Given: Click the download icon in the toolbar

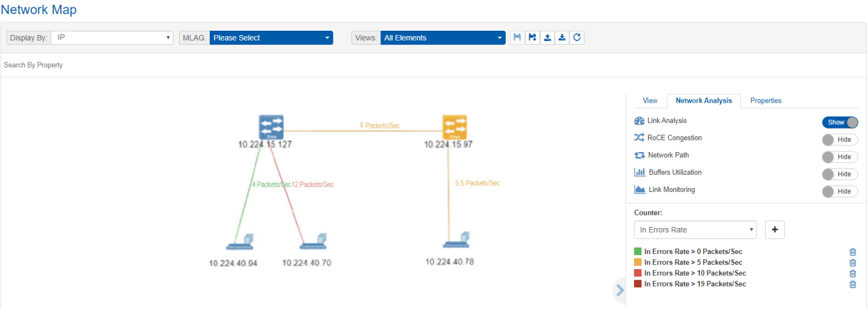Looking at the screenshot, I should tap(562, 37).
